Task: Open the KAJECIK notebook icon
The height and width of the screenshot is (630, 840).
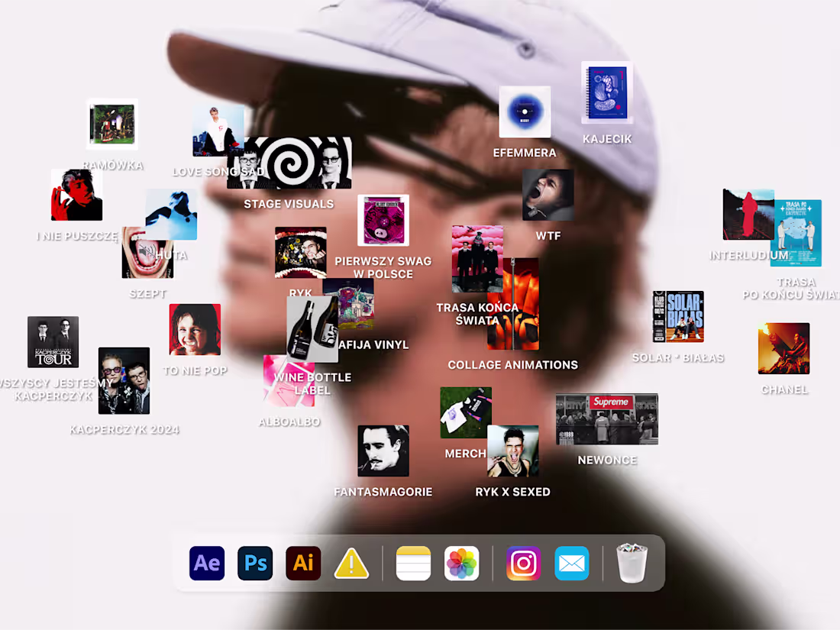Action: pyautogui.click(x=607, y=92)
